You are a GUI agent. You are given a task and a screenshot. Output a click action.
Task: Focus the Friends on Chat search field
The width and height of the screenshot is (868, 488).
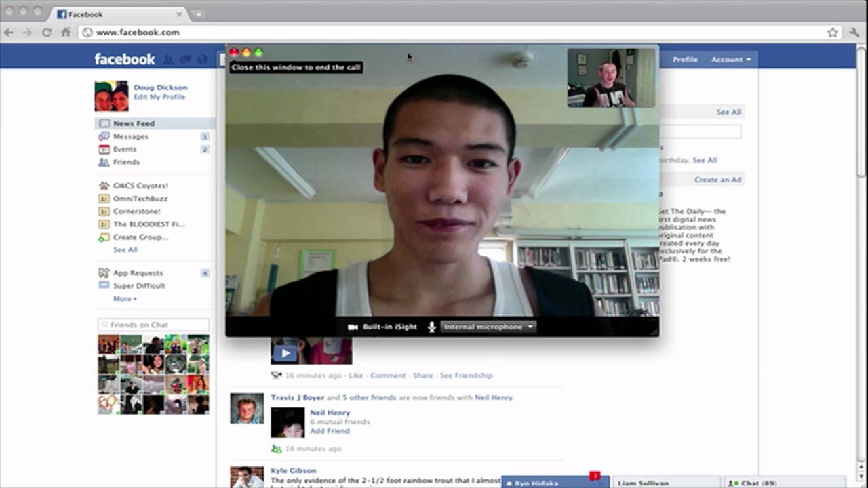[154, 325]
